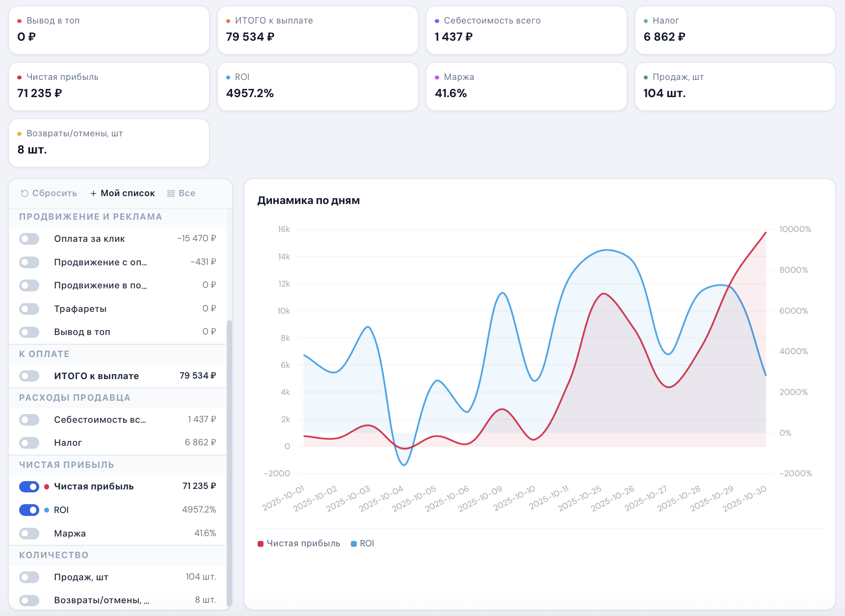Image resolution: width=845 pixels, height=616 pixels.
Task: Click the 2025-10-11 date axis label
Action: point(549,497)
